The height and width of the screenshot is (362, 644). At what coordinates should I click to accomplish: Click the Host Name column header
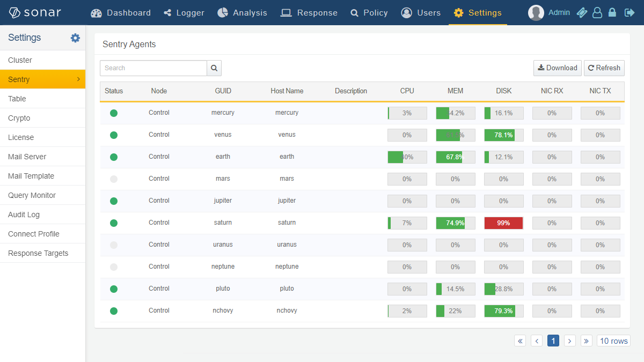(x=287, y=91)
